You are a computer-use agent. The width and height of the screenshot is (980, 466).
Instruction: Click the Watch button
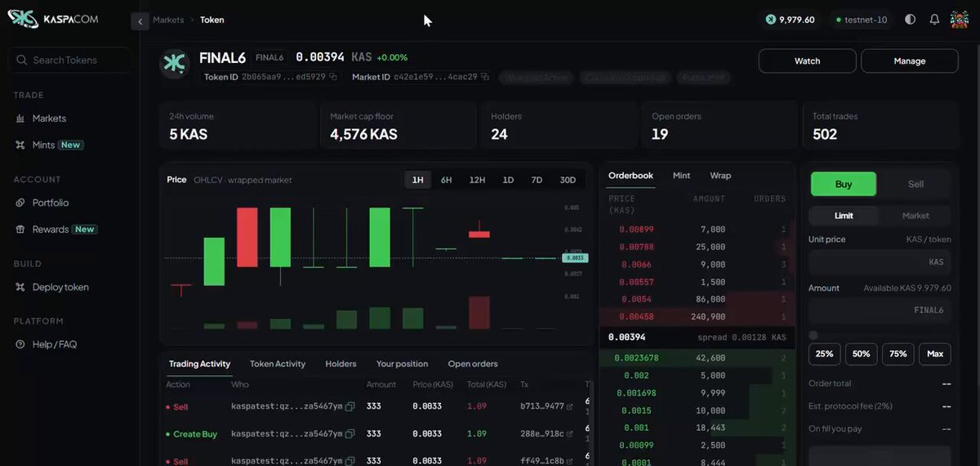pos(807,61)
